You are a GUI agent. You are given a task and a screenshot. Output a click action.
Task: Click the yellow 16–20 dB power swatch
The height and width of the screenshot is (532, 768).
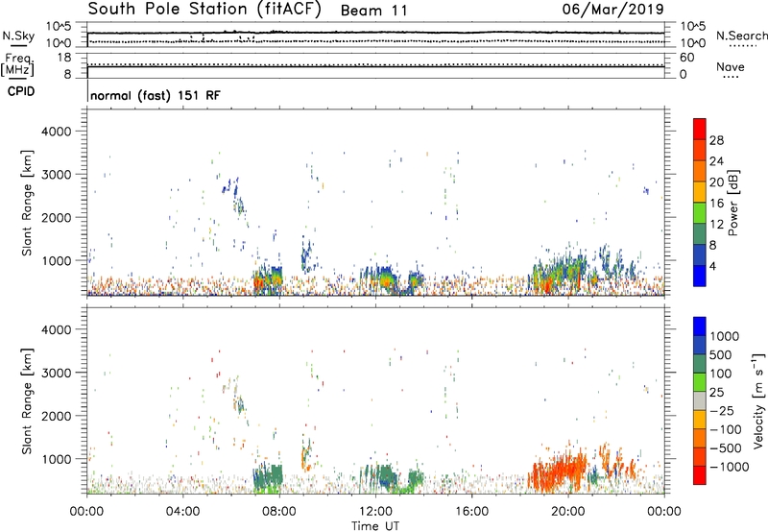700,192
